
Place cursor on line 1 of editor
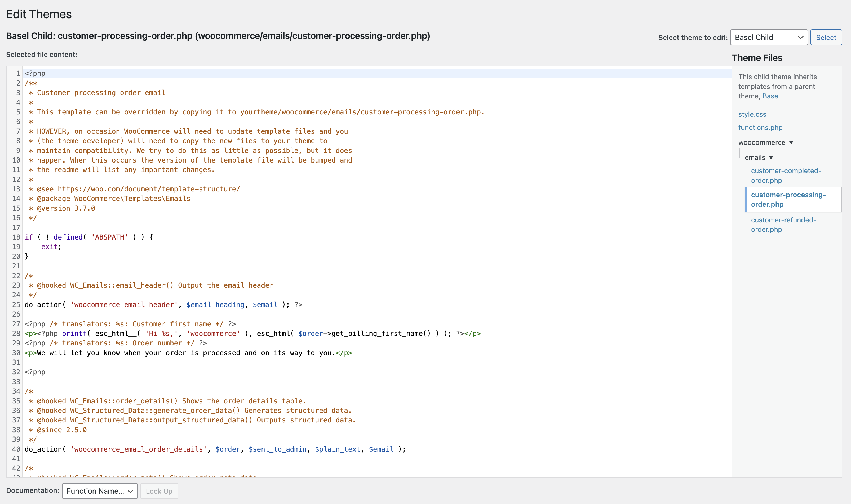204,73
